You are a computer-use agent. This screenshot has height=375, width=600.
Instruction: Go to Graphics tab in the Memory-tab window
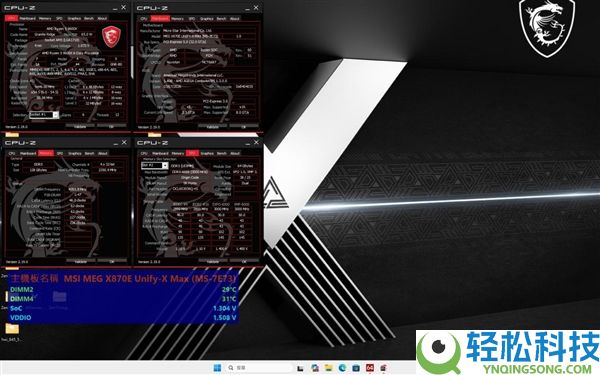coord(75,153)
